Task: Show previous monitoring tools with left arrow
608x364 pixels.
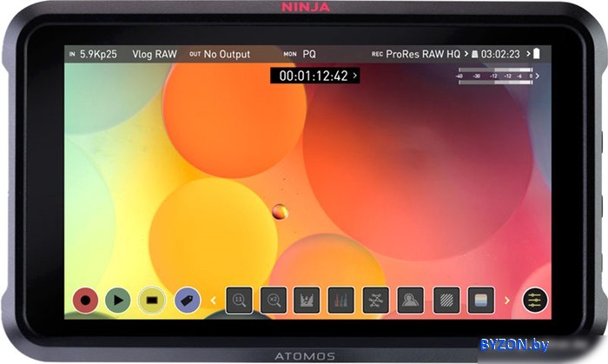Action: pos(213,301)
